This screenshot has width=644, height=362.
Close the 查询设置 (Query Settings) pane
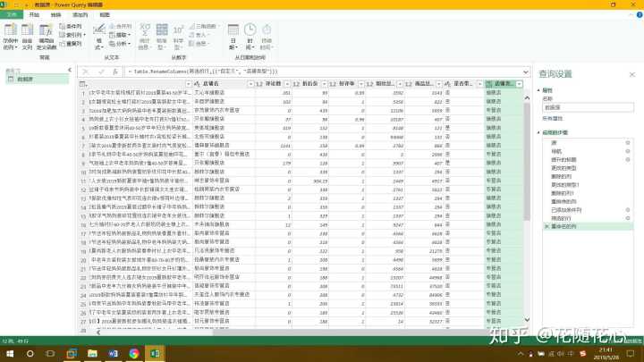(x=632, y=73)
